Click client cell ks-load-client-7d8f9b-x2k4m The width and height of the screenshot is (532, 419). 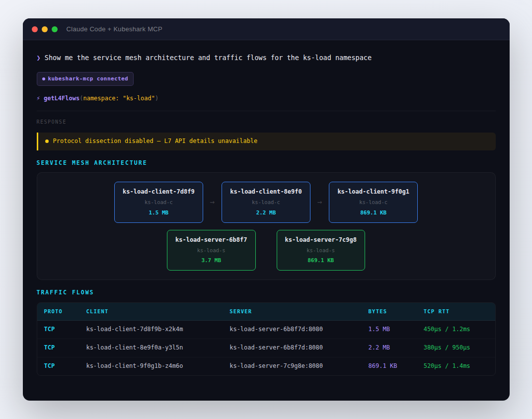pos(135,329)
